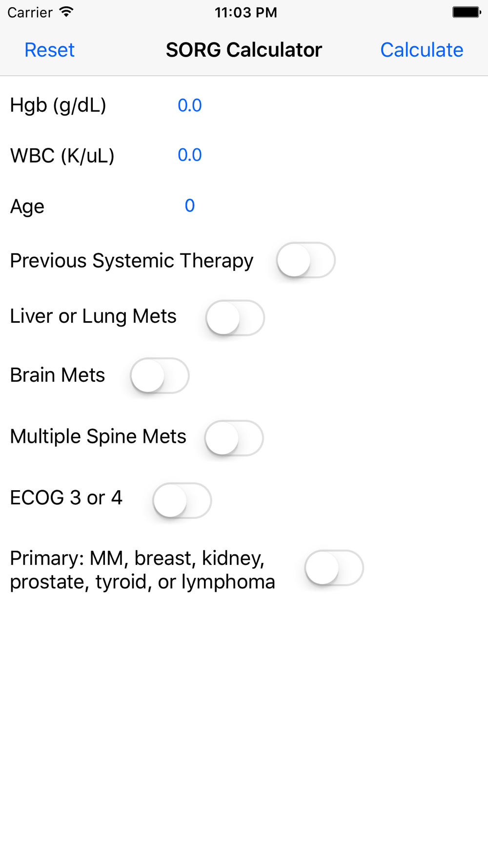The image size is (488, 868).
Task: Enable Previous Systemic Therapy switch
Action: click(x=305, y=260)
